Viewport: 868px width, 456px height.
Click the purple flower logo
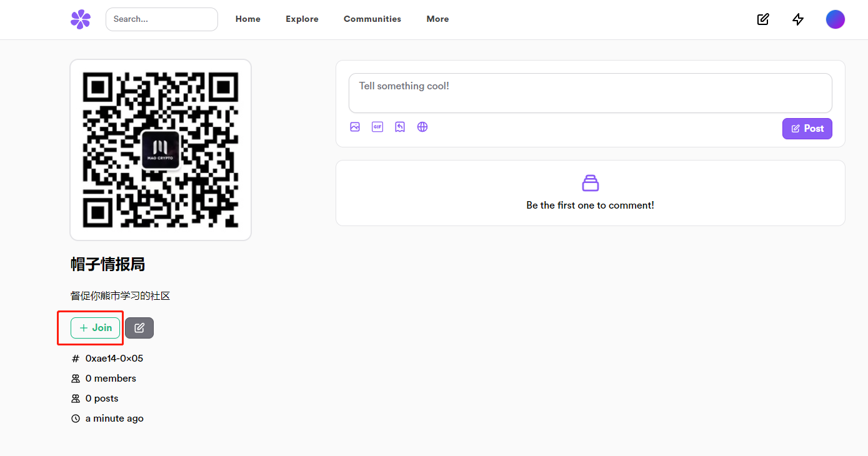(81, 19)
